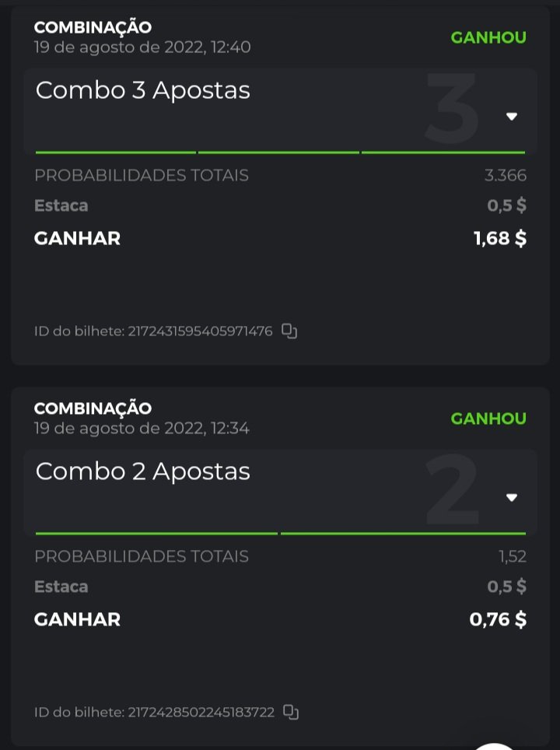
Task: Tap the 0,76 $ win amount
Action: (498, 619)
